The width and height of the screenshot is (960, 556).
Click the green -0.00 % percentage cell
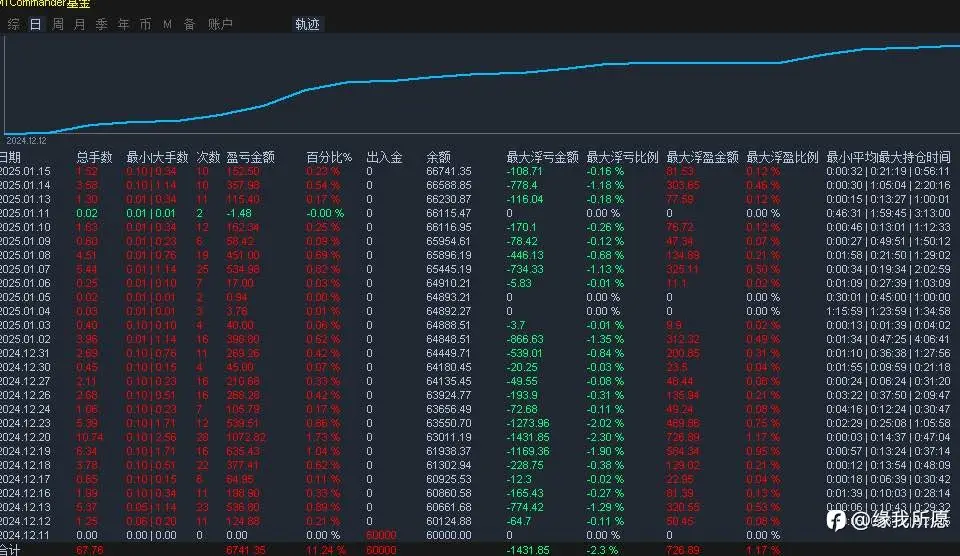[x=325, y=213]
